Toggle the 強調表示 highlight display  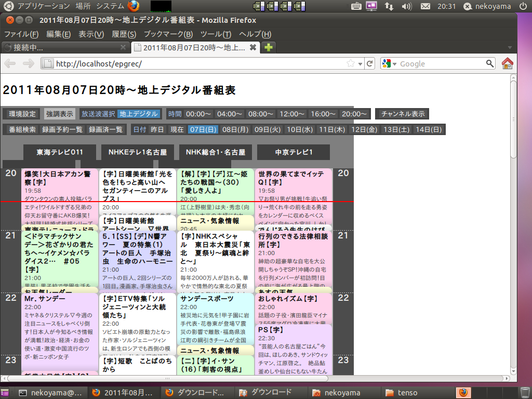pyautogui.click(x=59, y=114)
